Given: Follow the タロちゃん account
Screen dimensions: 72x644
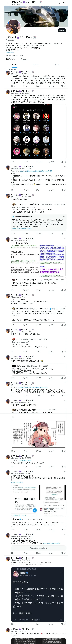Looking at the screenshot, I should click(x=62, y=30).
